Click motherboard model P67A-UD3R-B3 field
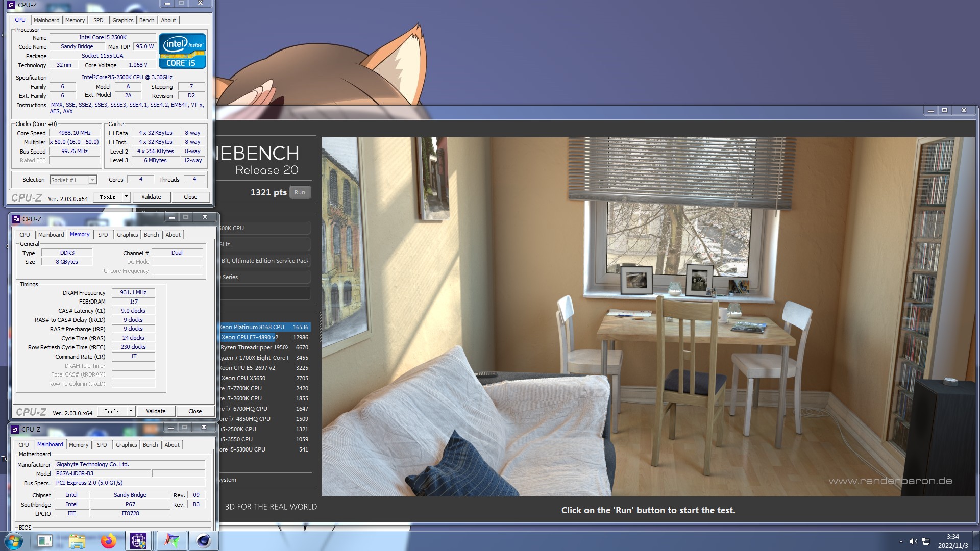Viewport: 980px width, 551px height. click(x=103, y=473)
